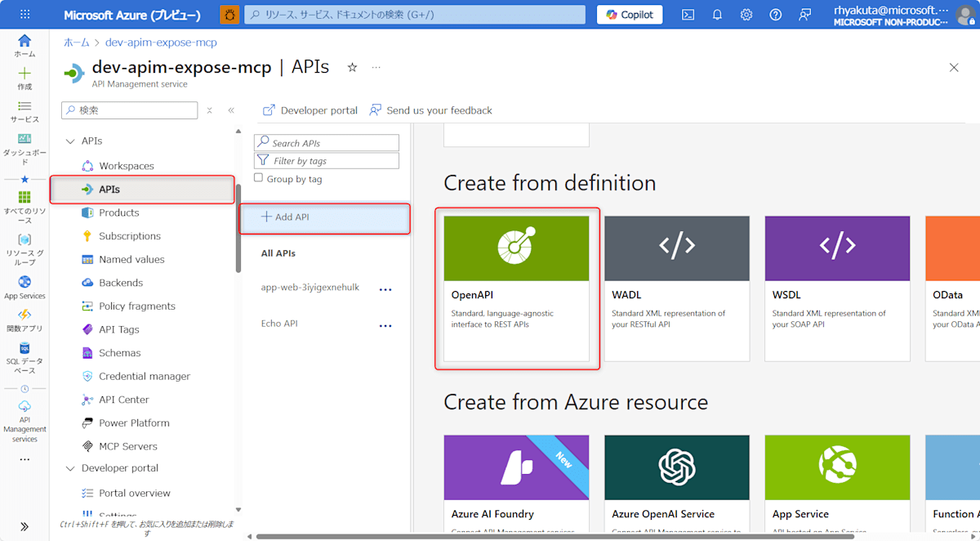The height and width of the screenshot is (541, 980).
Task: Focus the Search APIs field
Action: tap(327, 143)
